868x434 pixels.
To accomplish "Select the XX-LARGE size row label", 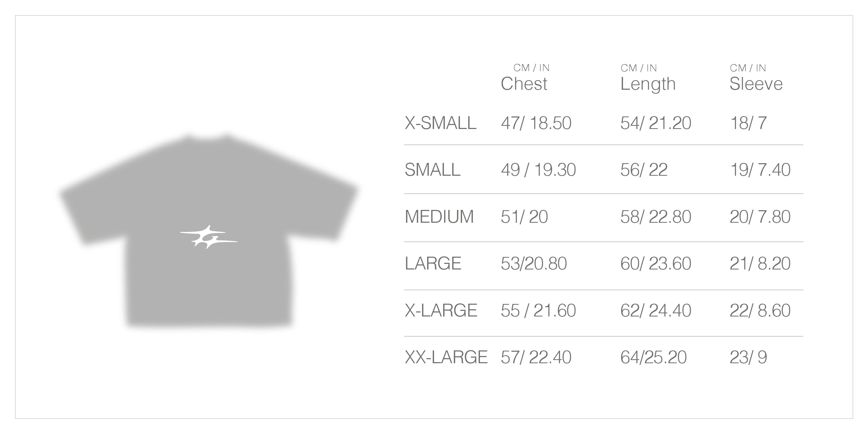I will (446, 357).
